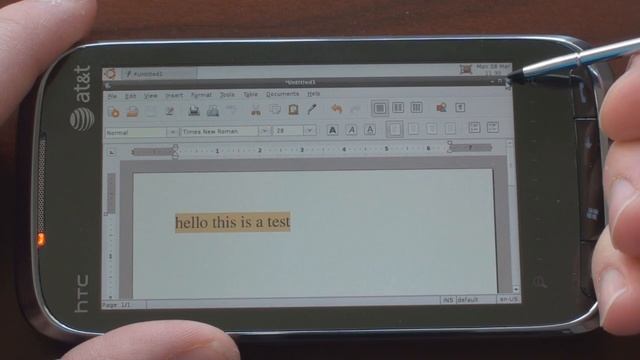Click the Times New Roman font field
640x360 pixels.
click(220, 131)
